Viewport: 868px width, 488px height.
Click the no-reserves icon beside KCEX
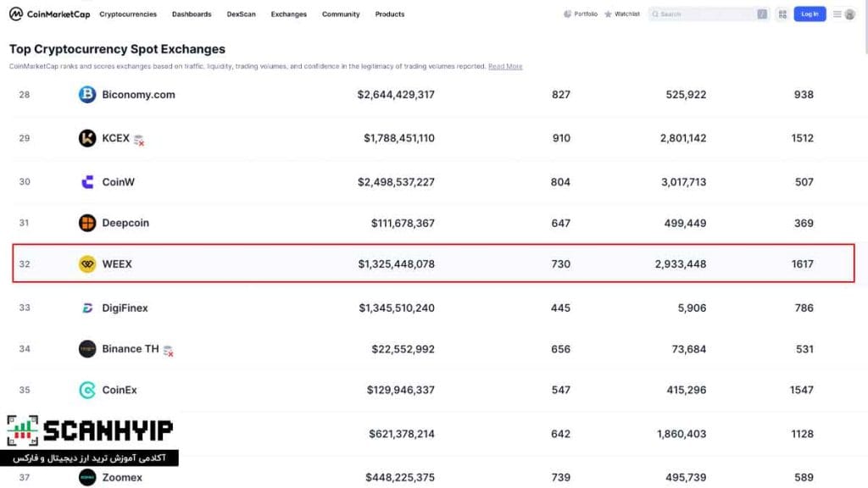click(139, 141)
